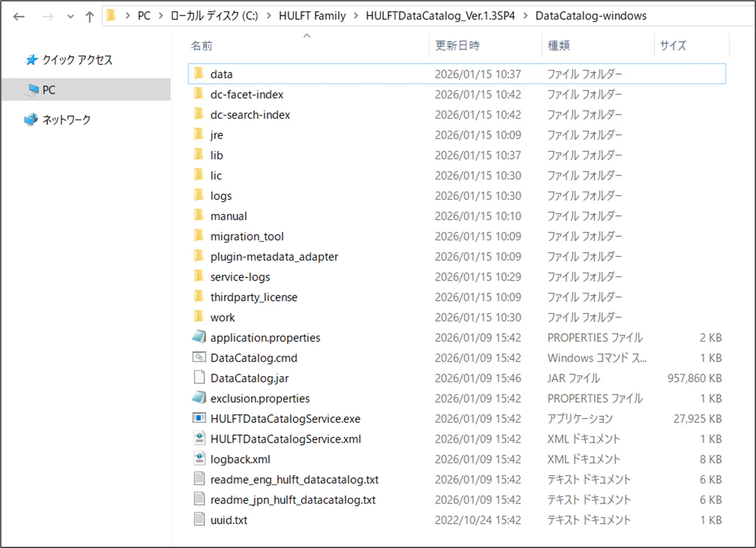Click the ネットワーク network icon

pos(31,120)
